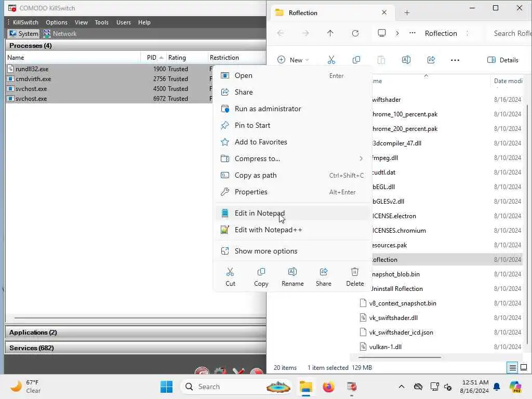Switch to the System tab
532x399 pixels.
click(x=24, y=34)
